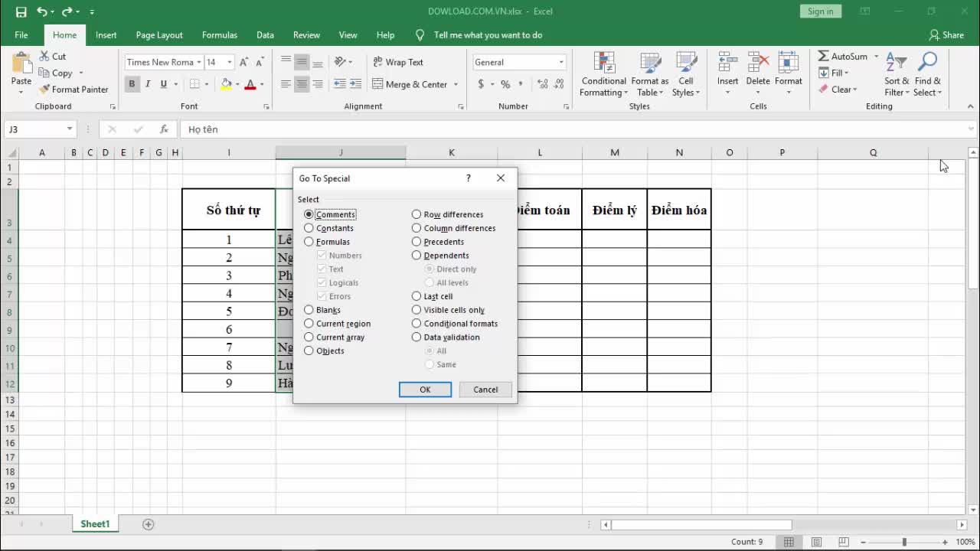Apply Align Left icon

click(286, 84)
